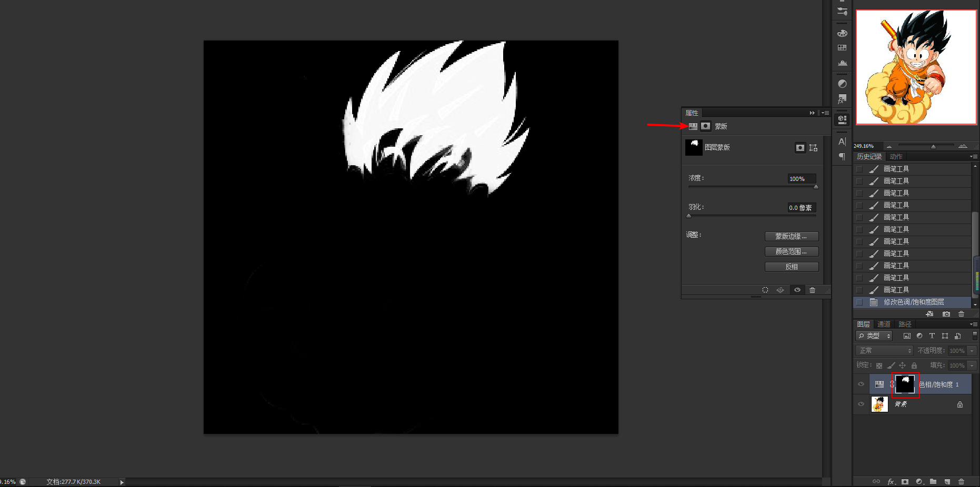Open the History panel flyout menu
The height and width of the screenshot is (487, 980).
point(973,157)
